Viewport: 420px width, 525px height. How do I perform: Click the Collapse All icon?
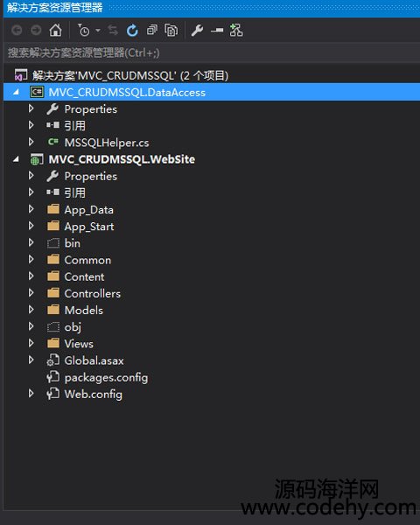coord(152,30)
